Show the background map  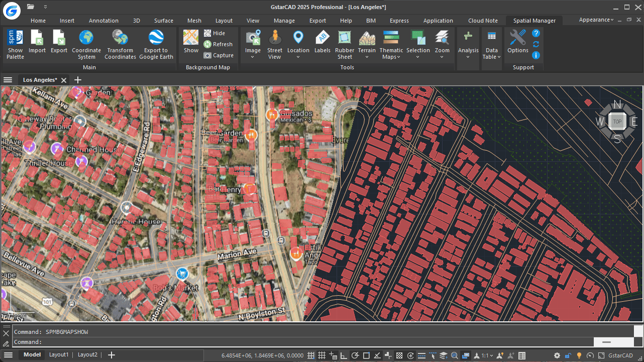click(191, 41)
